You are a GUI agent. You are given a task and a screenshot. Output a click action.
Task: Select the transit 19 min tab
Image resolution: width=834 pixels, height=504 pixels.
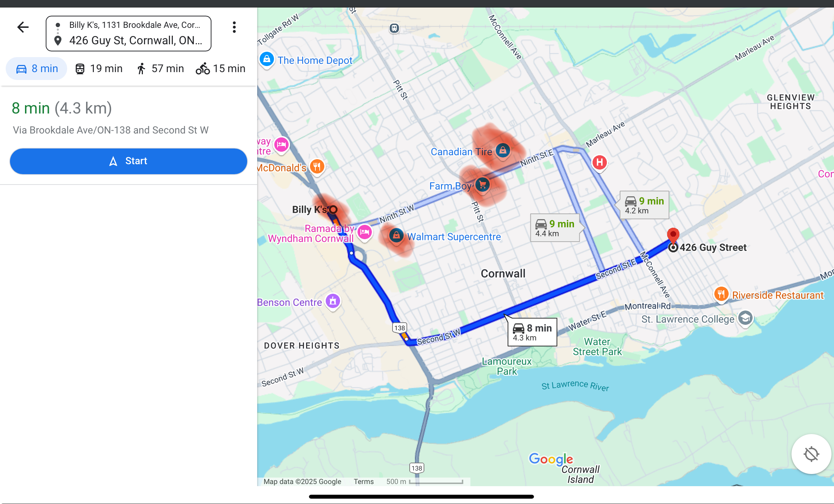[x=99, y=69]
